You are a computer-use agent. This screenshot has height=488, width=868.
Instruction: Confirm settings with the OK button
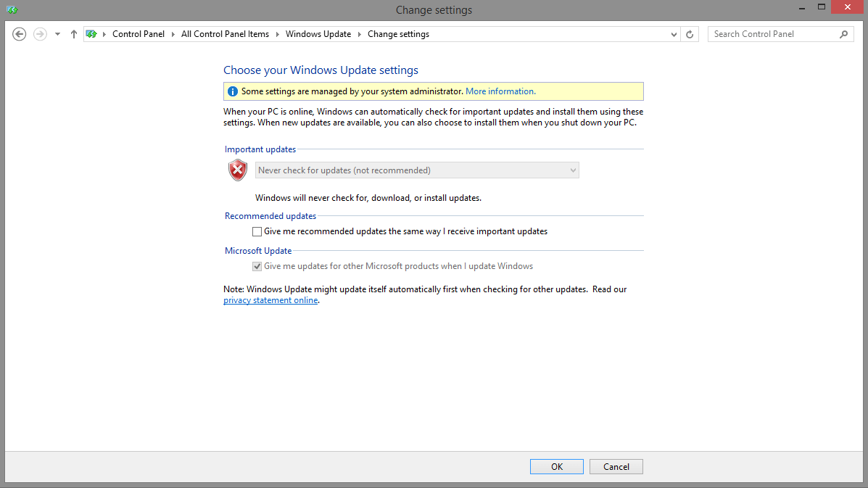click(557, 467)
